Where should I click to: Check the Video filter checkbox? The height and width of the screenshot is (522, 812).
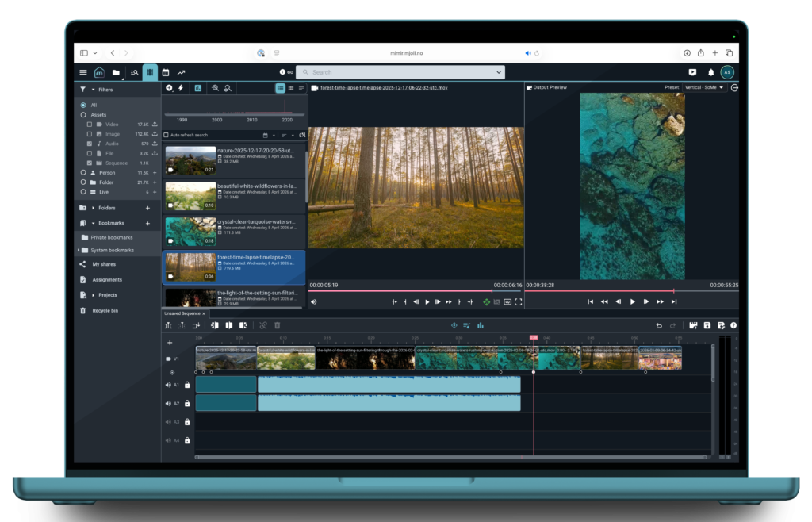[89, 125]
